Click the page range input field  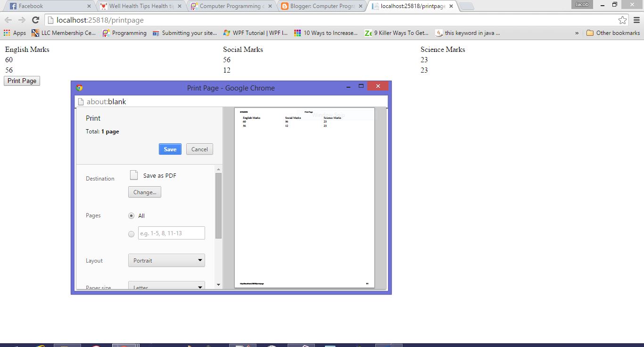click(171, 233)
